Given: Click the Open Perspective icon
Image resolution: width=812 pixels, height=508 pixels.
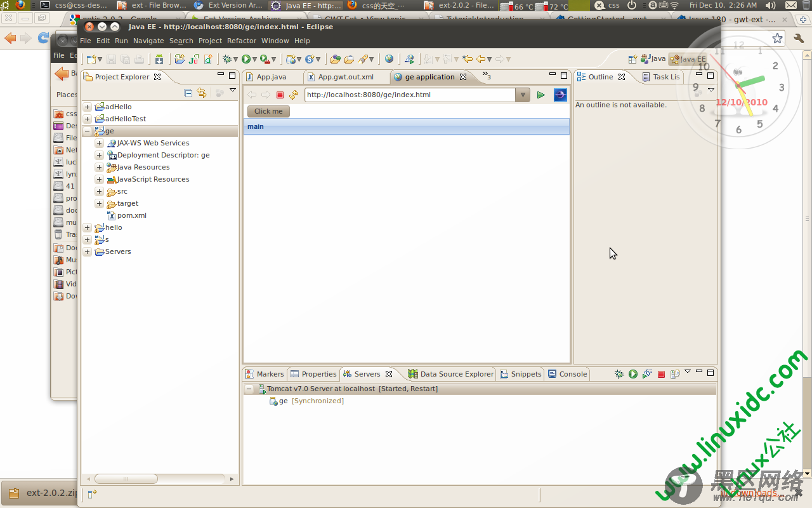Looking at the screenshot, I should pyautogui.click(x=632, y=59).
